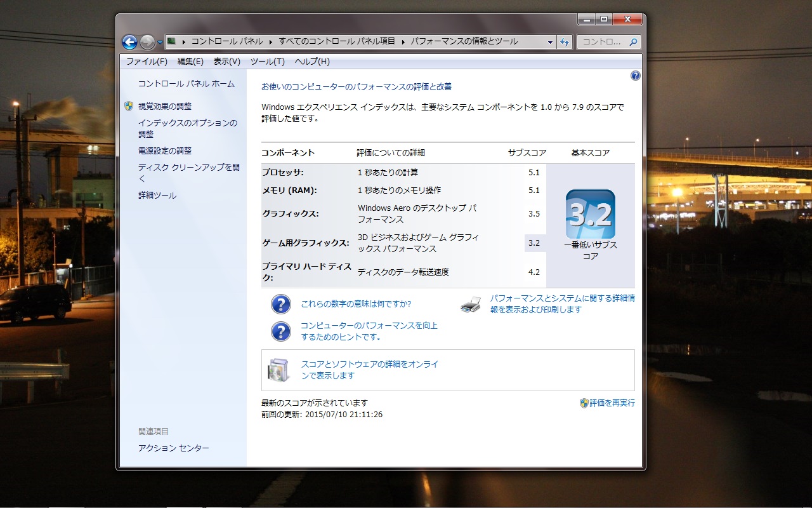Click the 評価を再実行 link

(x=612, y=403)
